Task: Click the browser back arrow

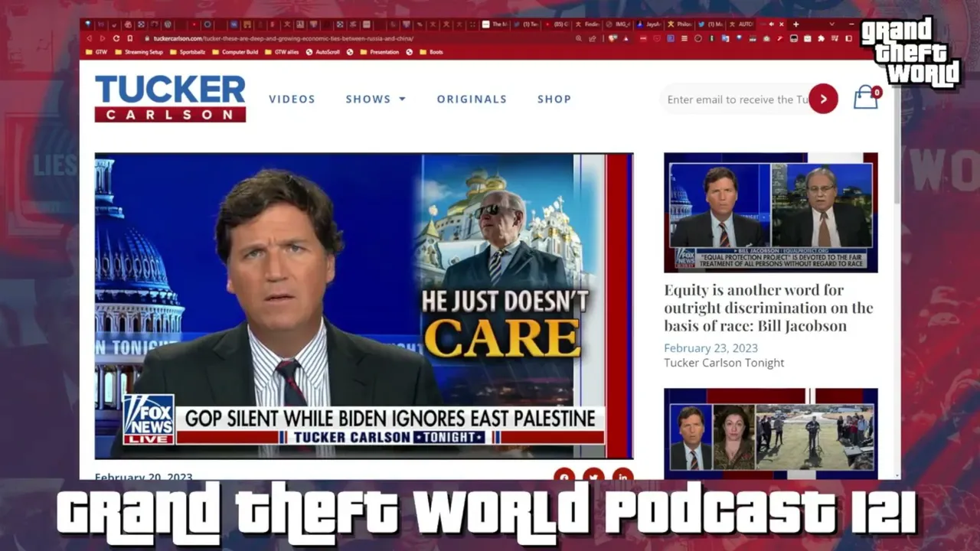Action: click(89, 38)
